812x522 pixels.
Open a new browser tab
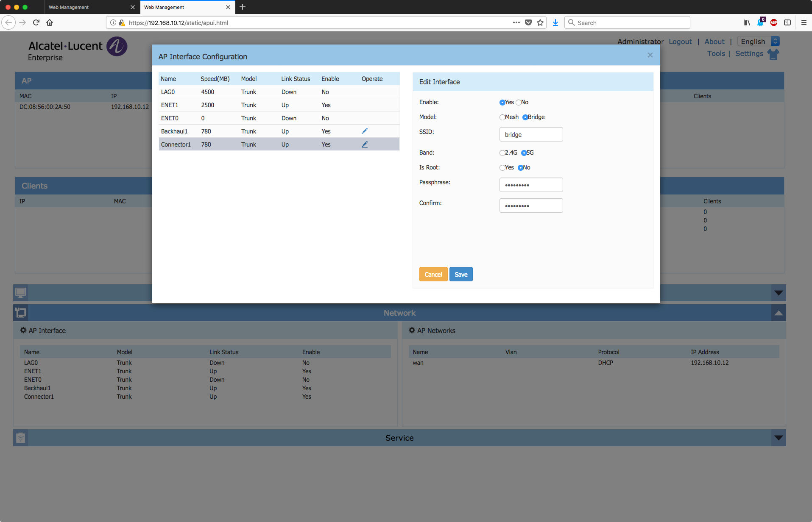pos(243,7)
